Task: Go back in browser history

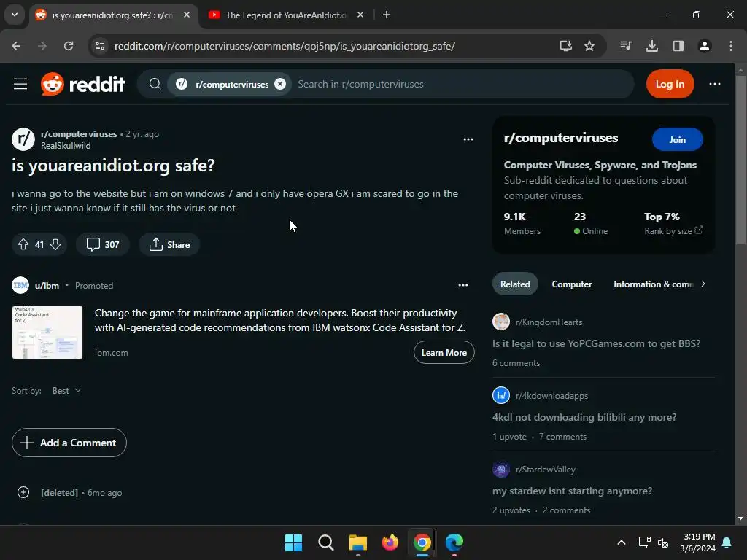Action: coord(16,46)
